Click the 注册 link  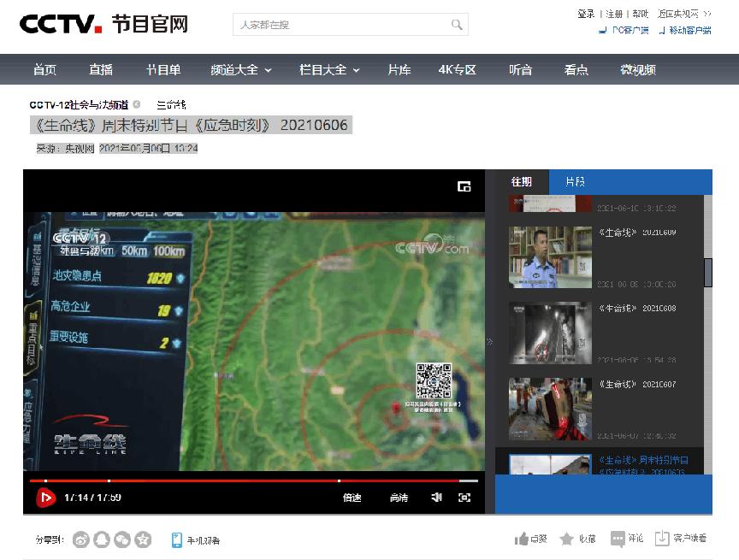(x=614, y=14)
